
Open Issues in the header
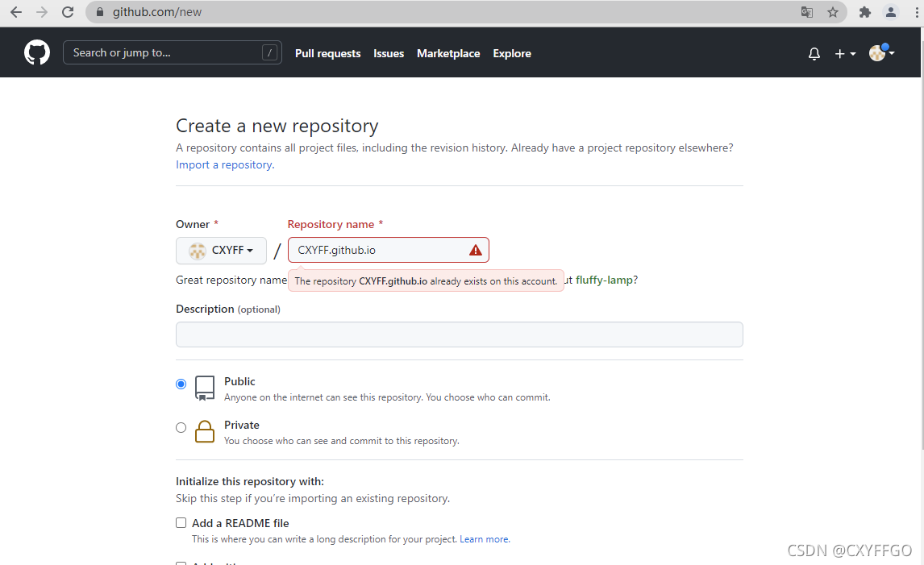[389, 53]
